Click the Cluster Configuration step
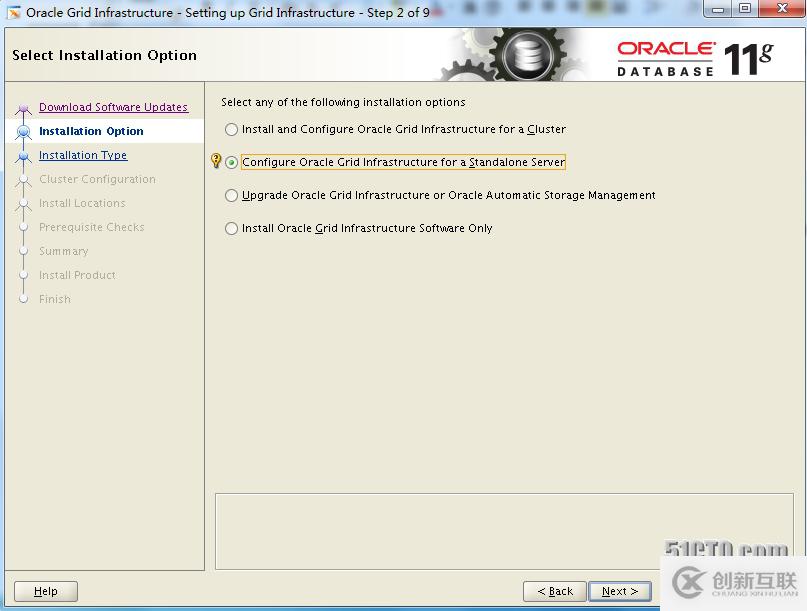The height and width of the screenshot is (611, 807). (x=97, y=179)
